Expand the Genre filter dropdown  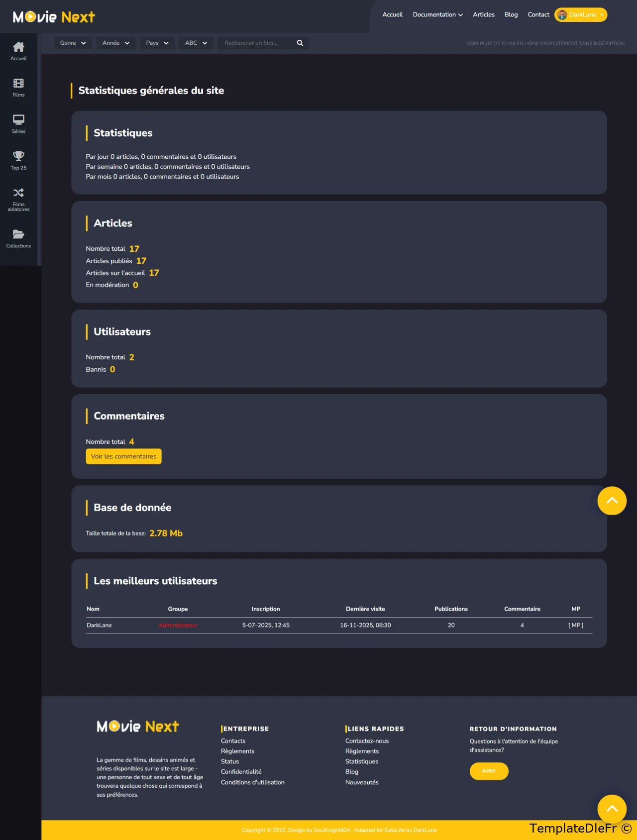[x=73, y=43]
